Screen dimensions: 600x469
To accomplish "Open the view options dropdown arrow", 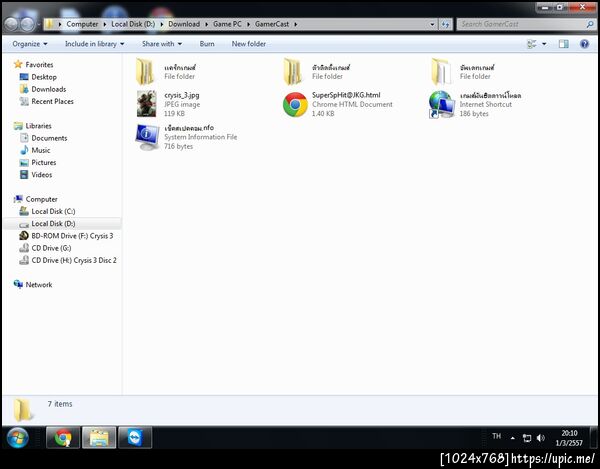I will (x=544, y=44).
